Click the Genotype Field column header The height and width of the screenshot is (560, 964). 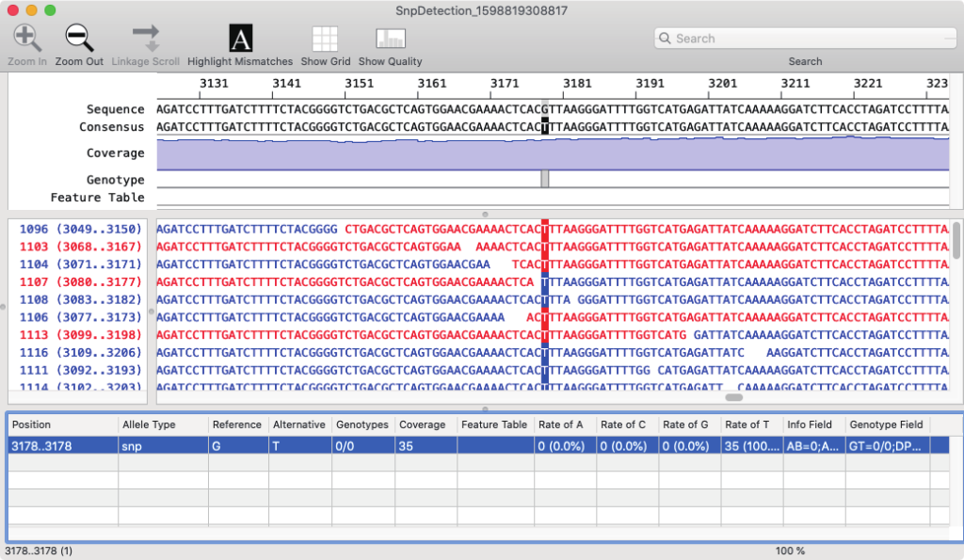click(888, 424)
